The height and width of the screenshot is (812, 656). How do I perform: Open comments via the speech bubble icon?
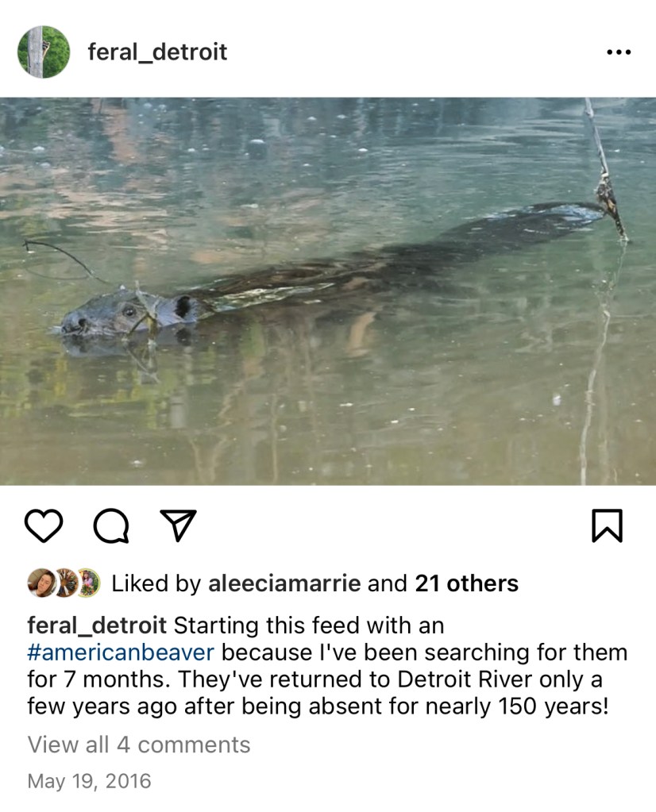point(111,525)
